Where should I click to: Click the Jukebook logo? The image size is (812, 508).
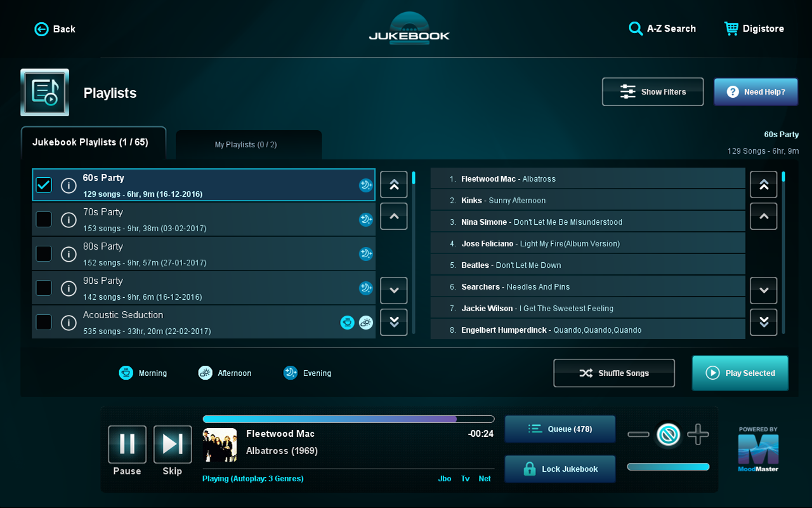409,29
